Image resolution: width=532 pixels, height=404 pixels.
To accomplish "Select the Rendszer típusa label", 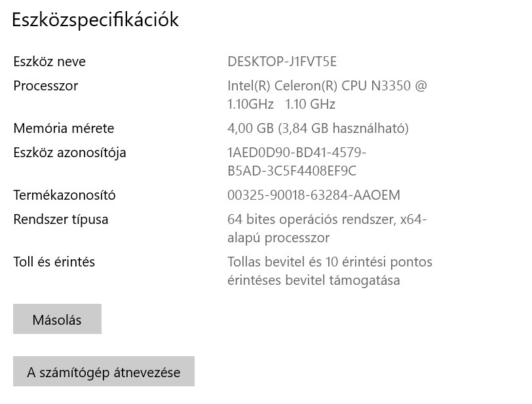I will click(x=61, y=219).
